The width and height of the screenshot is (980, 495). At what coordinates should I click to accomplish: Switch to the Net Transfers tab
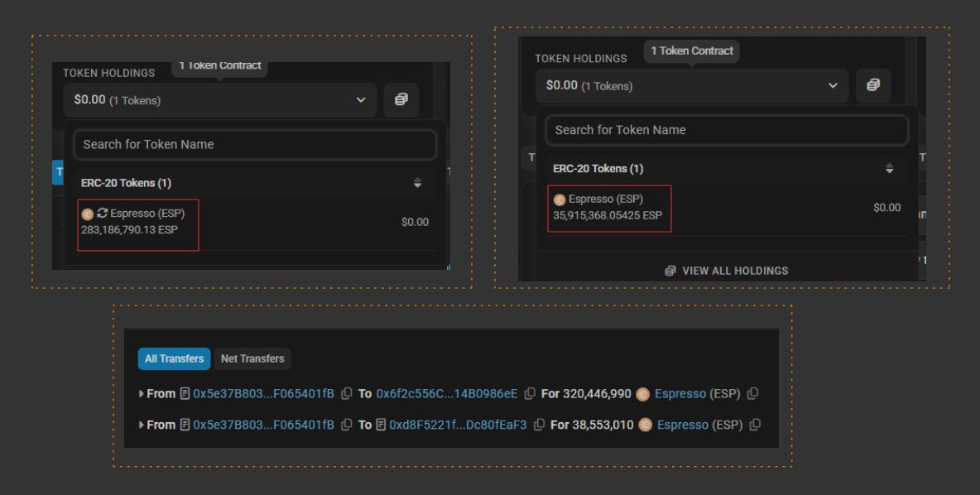tap(252, 358)
